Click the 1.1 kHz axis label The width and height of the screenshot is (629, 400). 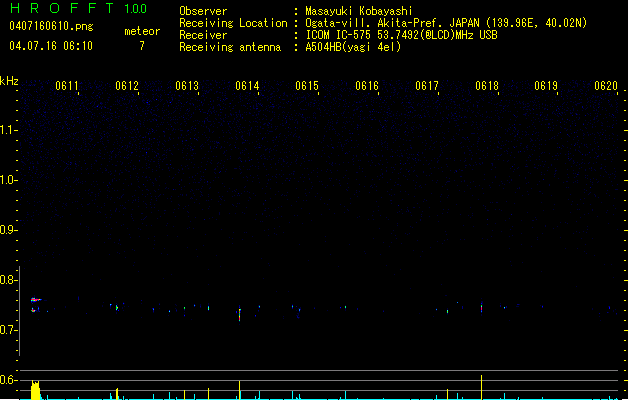[9, 130]
